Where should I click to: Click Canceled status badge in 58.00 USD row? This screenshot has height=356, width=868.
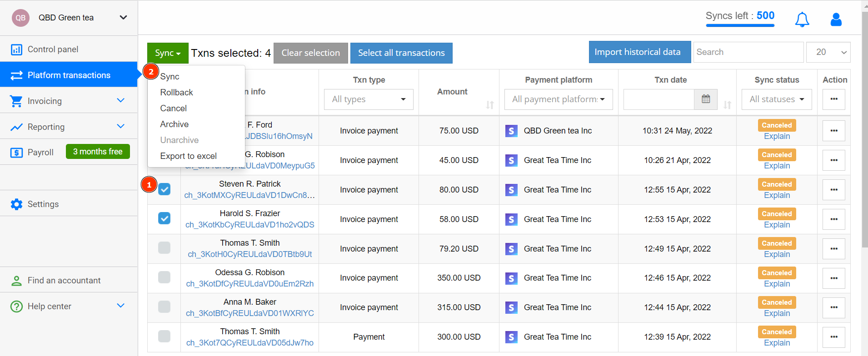tap(777, 214)
